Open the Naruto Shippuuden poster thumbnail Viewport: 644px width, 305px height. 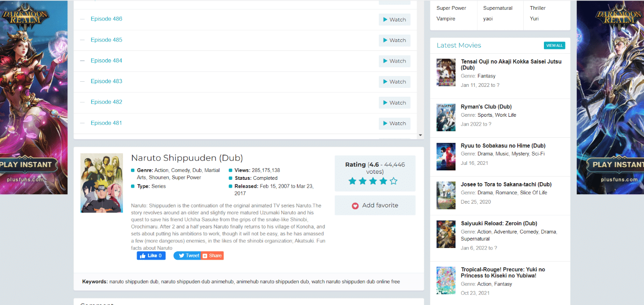[101, 183]
